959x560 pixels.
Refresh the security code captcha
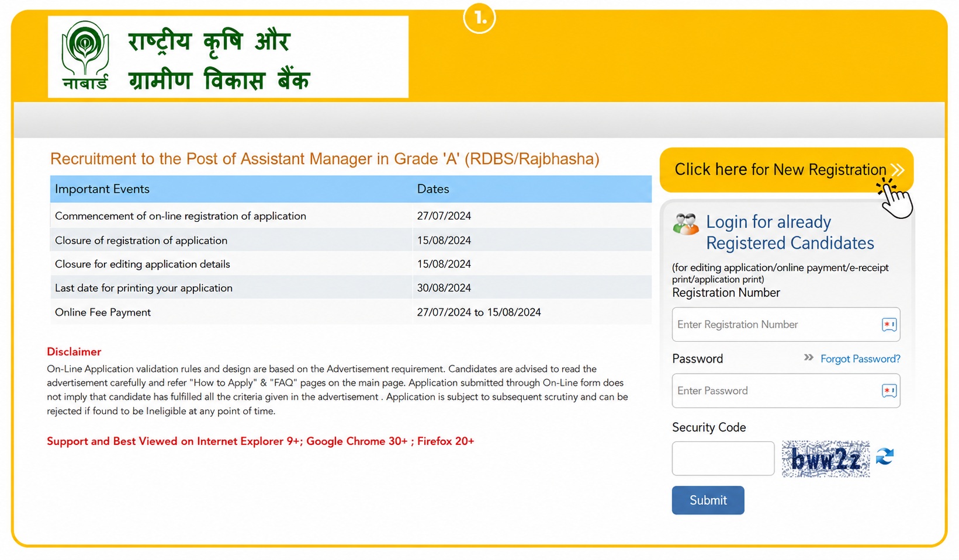tap(885, 456)
